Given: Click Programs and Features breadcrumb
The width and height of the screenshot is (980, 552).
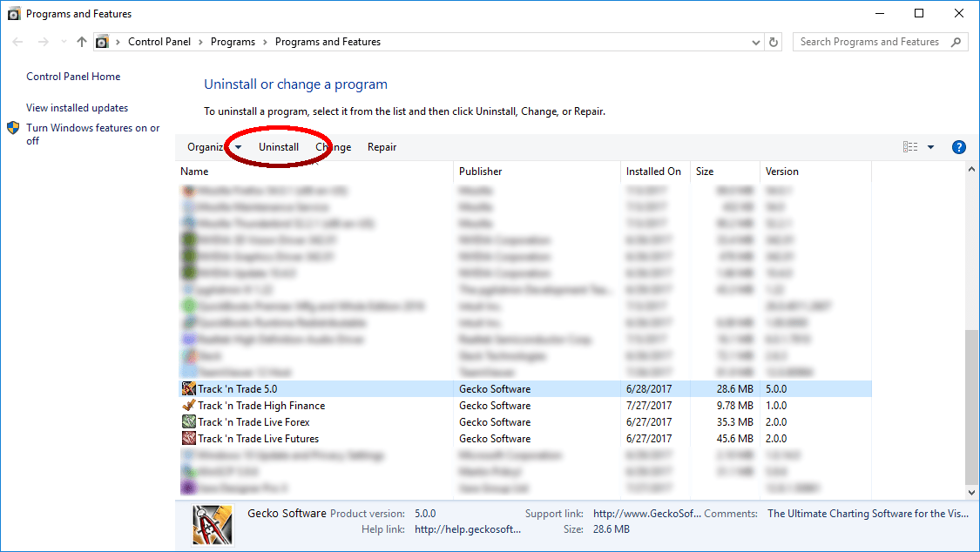Looking at the screenshot, I should tap(328, 42).
